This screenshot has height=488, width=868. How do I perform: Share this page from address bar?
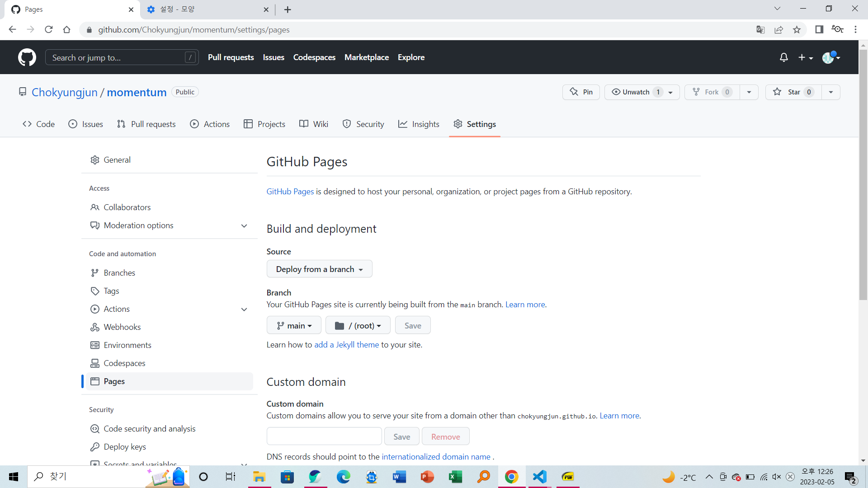778,29
